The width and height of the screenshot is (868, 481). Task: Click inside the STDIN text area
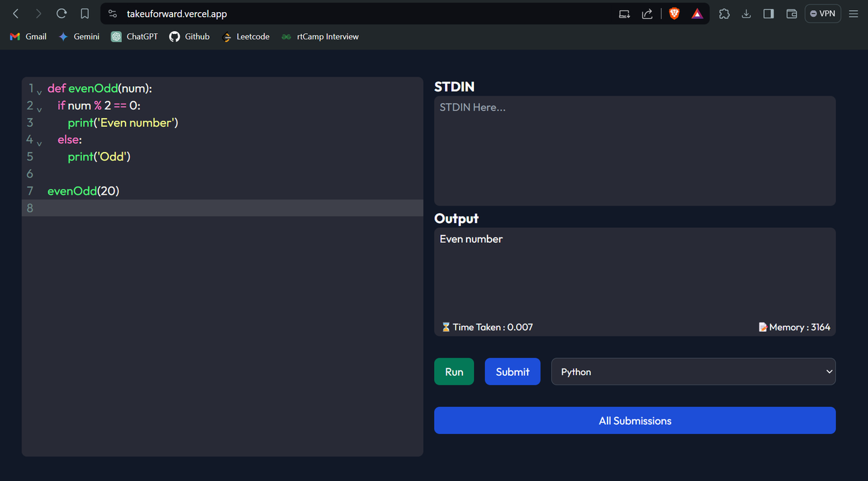635,151
